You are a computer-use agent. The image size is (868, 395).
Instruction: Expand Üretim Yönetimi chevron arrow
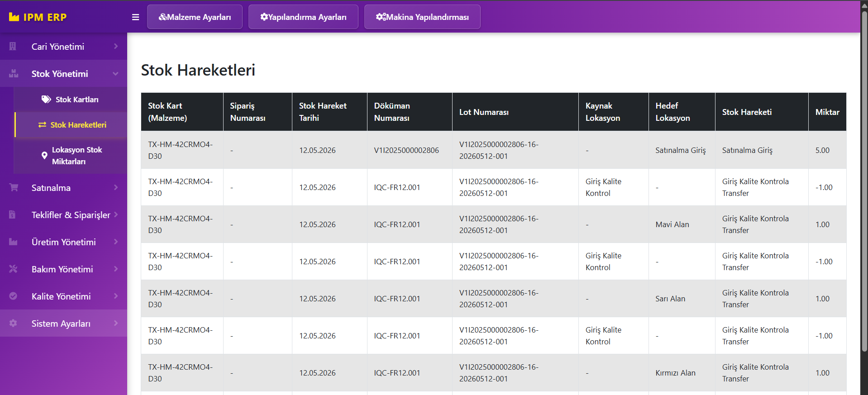[x=116, y=242]
